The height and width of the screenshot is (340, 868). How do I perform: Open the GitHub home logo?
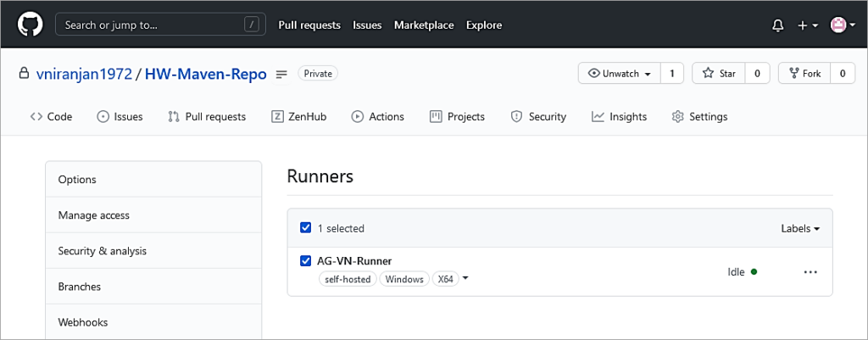[x=29, y=25]
